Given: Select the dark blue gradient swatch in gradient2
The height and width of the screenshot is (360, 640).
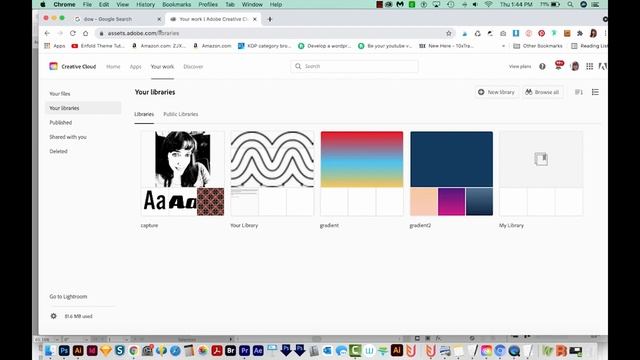Looking at the screenshot, I should point(479,202).
